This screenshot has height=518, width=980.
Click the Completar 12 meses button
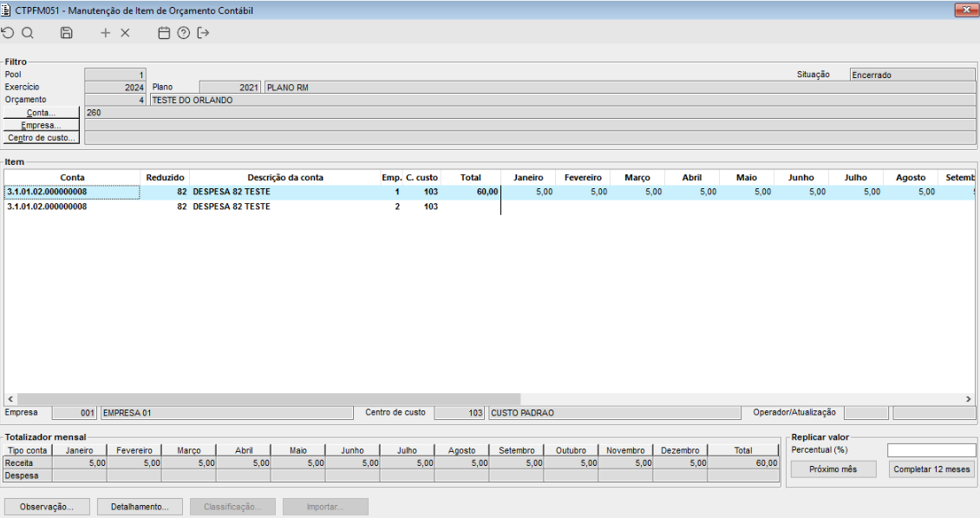[x=931, y=469]
